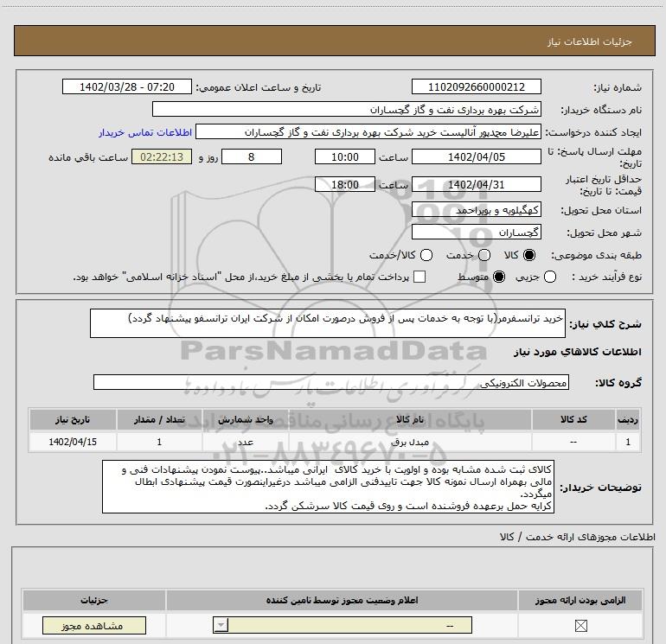Screen dimensions: 666x644
Task: Select the خدمت radio option
Action: (484, 255)
